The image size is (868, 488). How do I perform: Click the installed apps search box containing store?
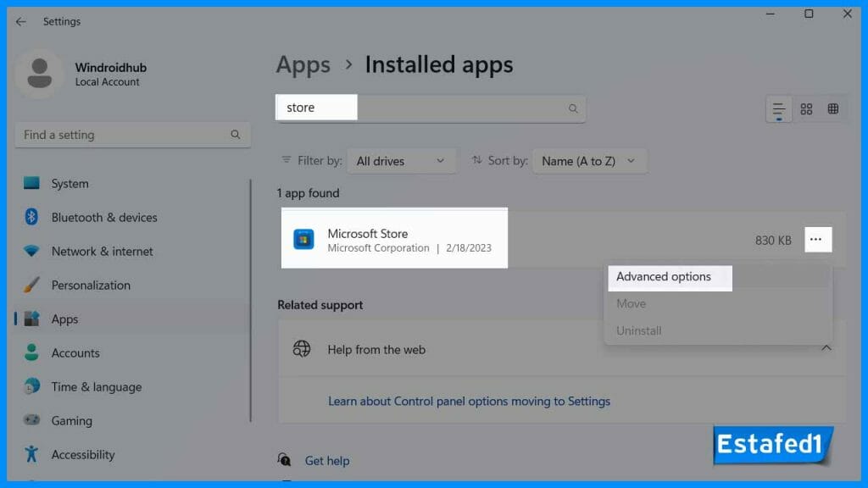(424, 108)
